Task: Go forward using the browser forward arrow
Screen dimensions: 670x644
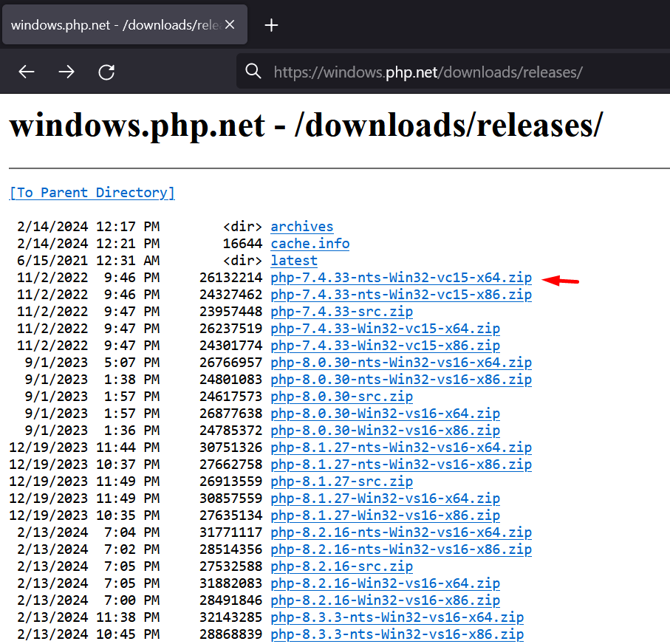Action: 66,72
